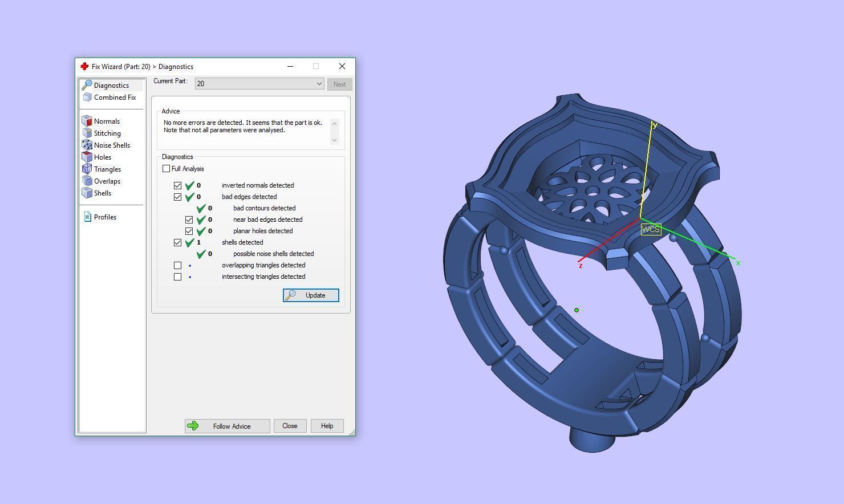Click 'bad contours detected' row text
Screen dimensions: 844x504
tap(264, 208)
